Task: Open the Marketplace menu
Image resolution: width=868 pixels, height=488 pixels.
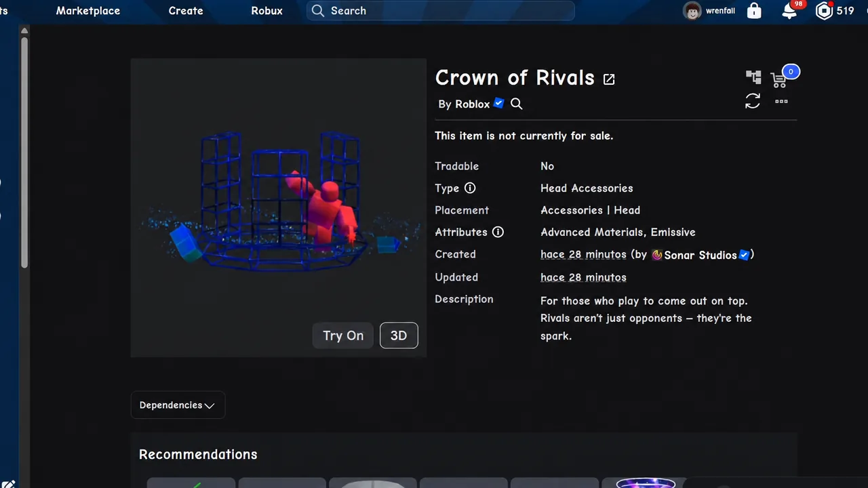Action: pyautogui.click(x=88, y=11)
